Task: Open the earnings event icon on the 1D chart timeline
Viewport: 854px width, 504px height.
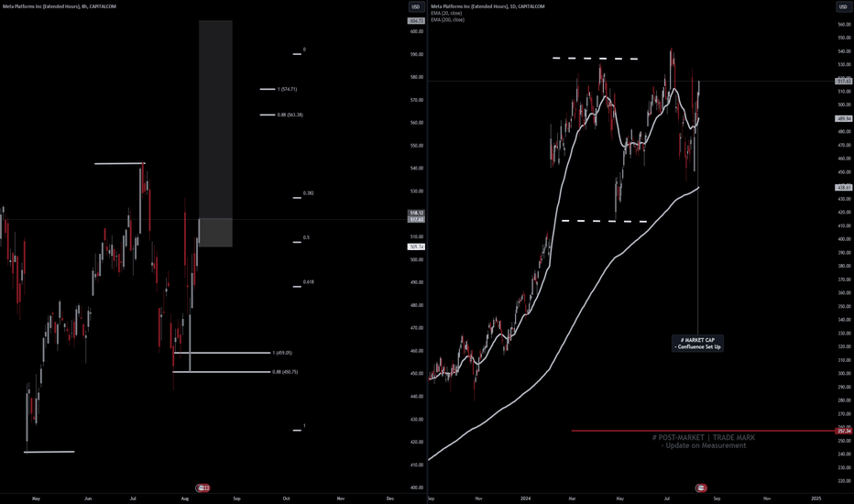Action: pos(701,488)
